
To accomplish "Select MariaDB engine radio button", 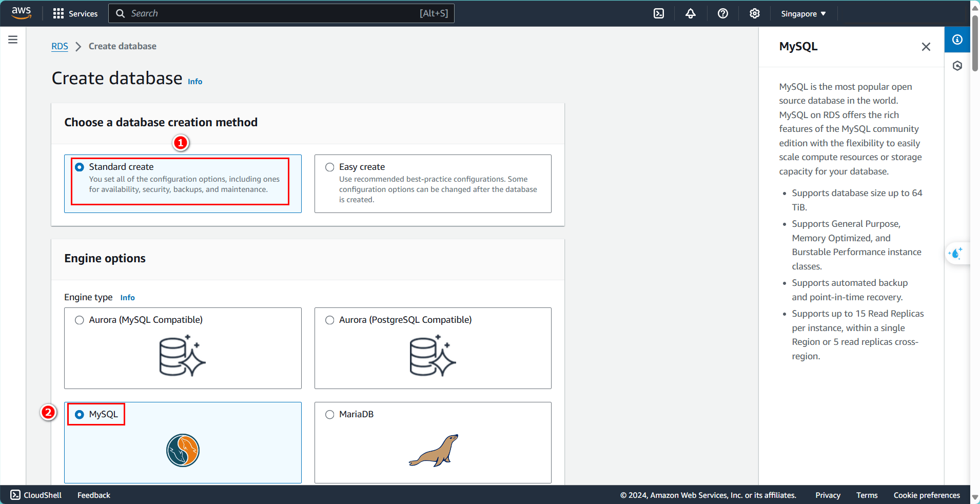I will (x=330, y=415).
